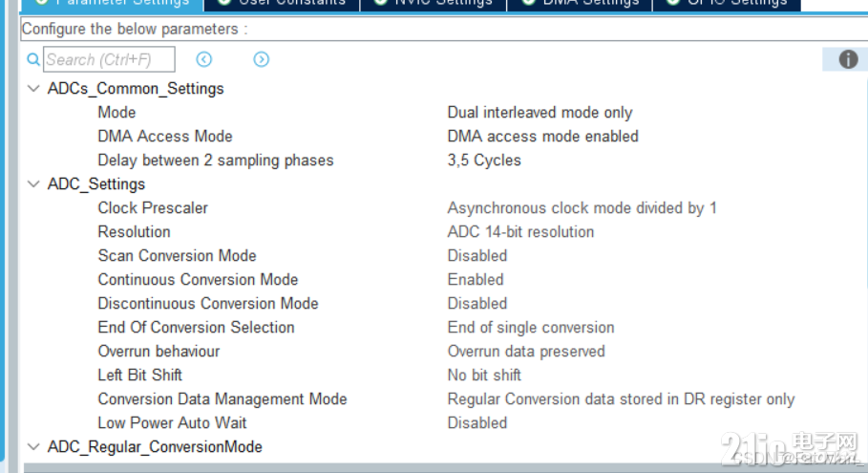This screenshot has height=473, width=868.
Task: Change the Dual interleaved mode only value
Action: (x=540, y=113)
